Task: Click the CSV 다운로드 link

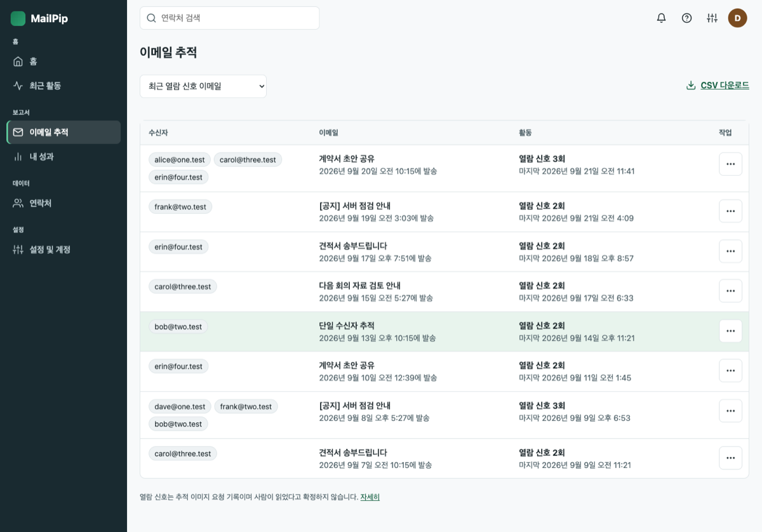Action: [x=725, y=86]
